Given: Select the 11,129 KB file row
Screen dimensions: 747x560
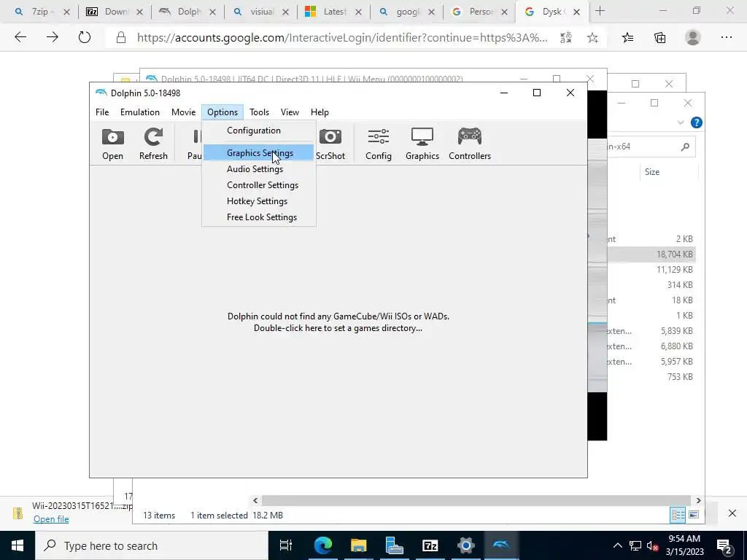Looking at the screenshot, I should click(651, 270).
